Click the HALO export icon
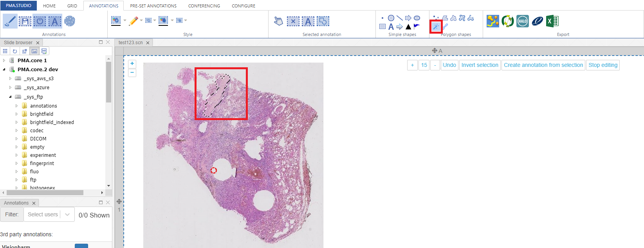This screenshot has height=248, width=644. pos(522,21)
